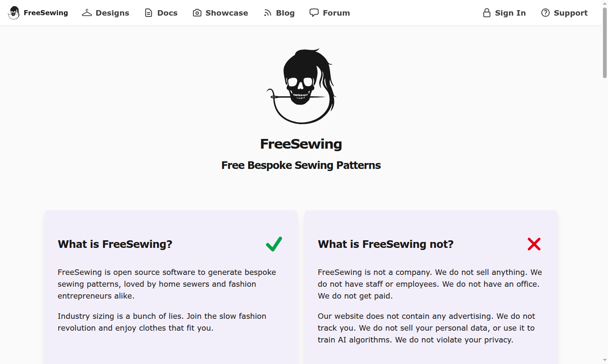Screen dimensions: 608x364
Task: Click the question mark Support icon
Action: click(x=546, y=13)
